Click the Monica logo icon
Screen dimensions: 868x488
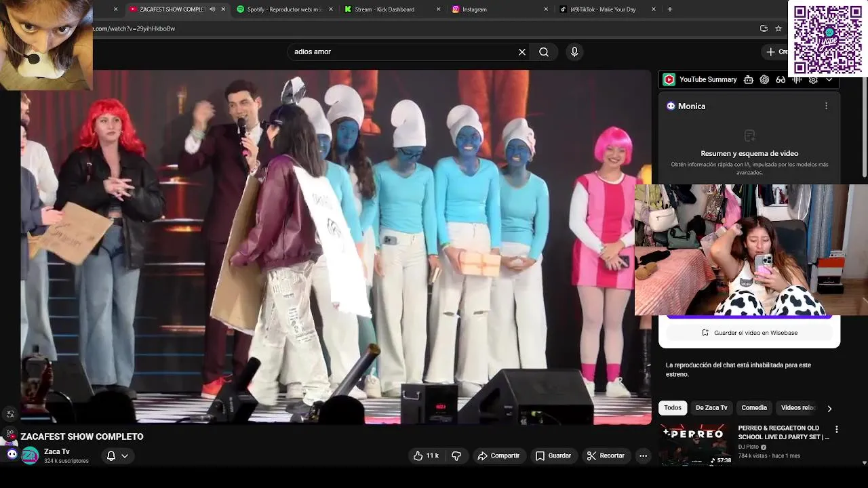click(671, 106)
